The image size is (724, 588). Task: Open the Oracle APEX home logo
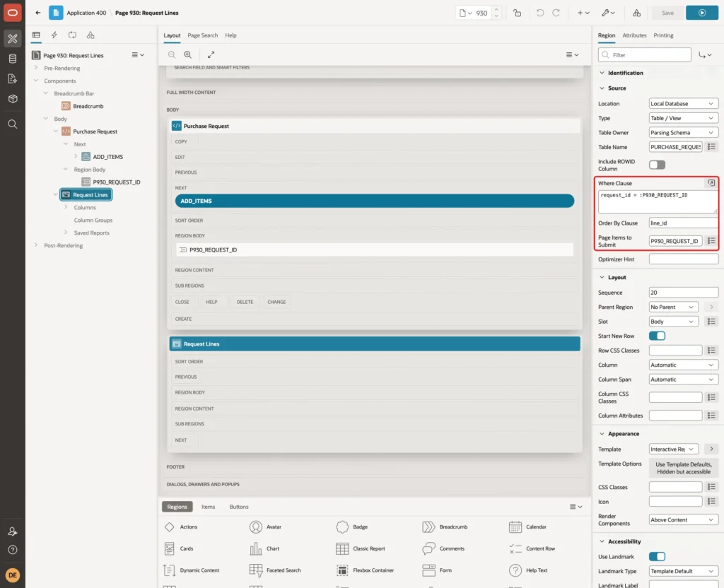tap(13, 13)
